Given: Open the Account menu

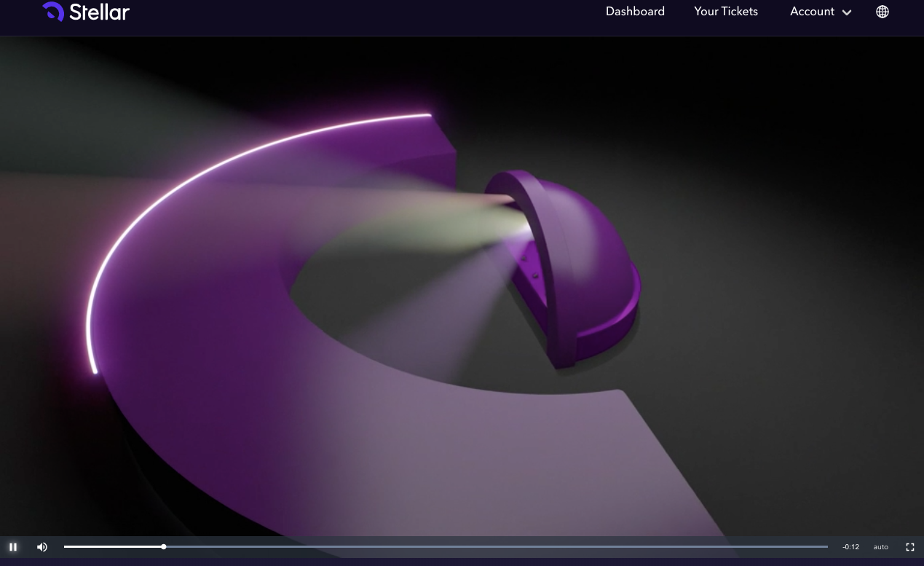Looking at the screenshot, I should pos(821,12).
